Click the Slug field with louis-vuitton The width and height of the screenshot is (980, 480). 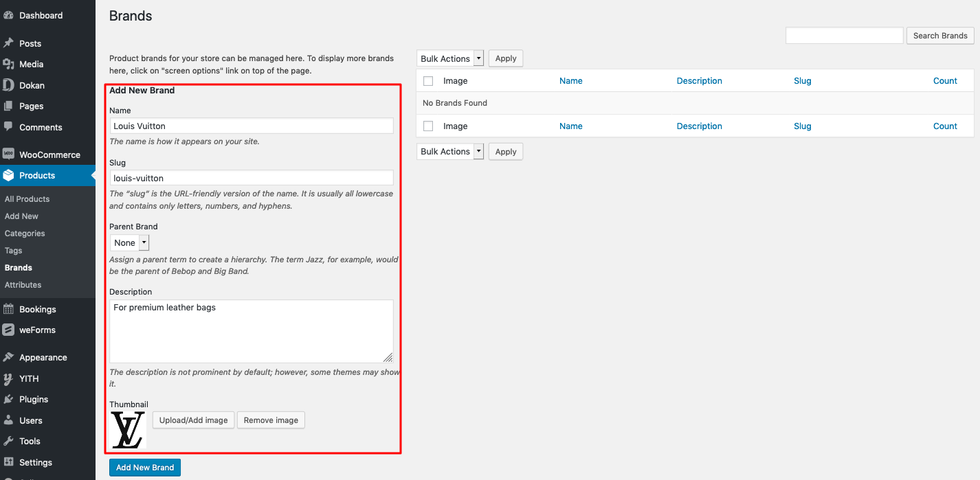[252, 178]
